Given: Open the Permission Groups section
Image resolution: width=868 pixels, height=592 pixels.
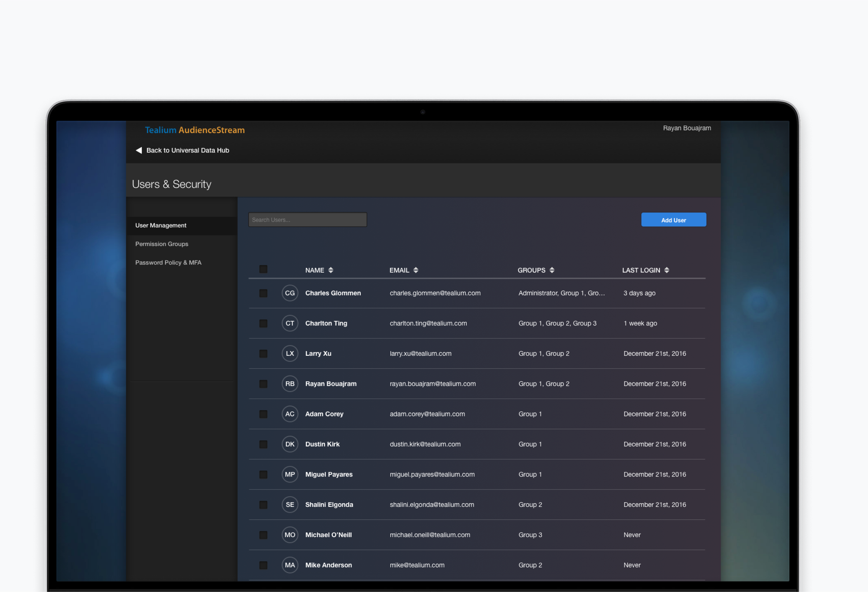Looking at the screenshot, I should tap(162, 244).
